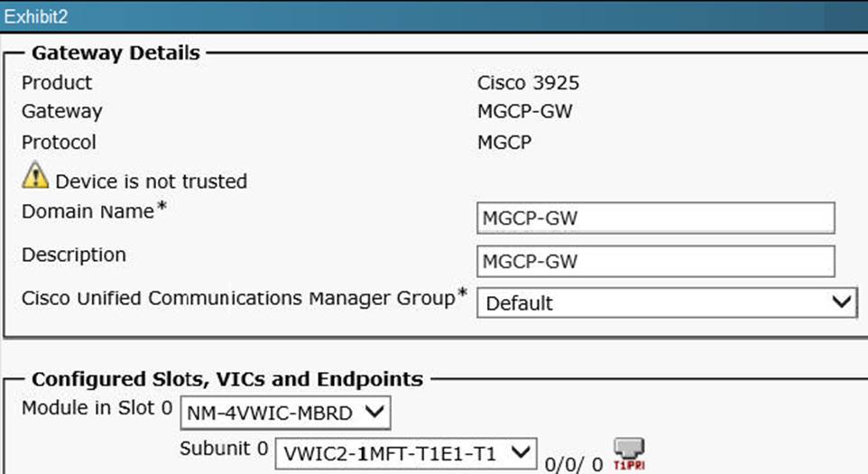Click the T1PRI endpoint port icon

coord(628,451)
